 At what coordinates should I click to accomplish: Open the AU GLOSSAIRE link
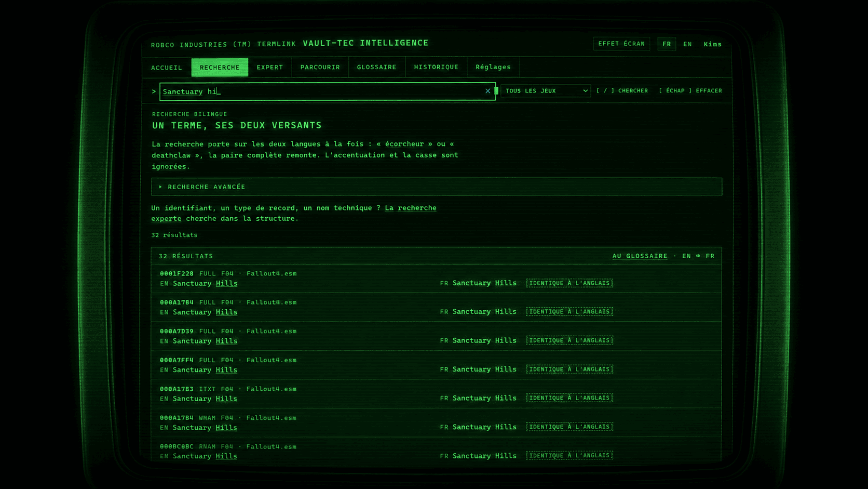point(640,256)
